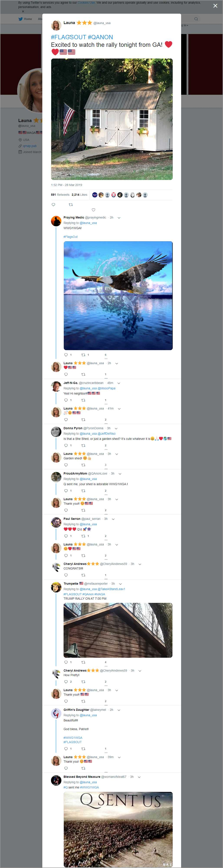223x868 pixels.
Task: Retweet Paul Serran's Q'd reply
Action: [x=83, y=536]
